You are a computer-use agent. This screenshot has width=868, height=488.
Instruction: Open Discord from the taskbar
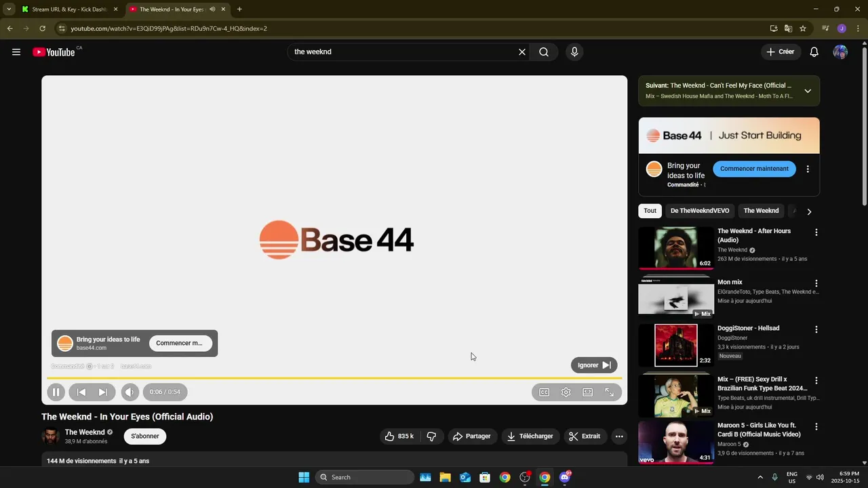click(564, 477)
